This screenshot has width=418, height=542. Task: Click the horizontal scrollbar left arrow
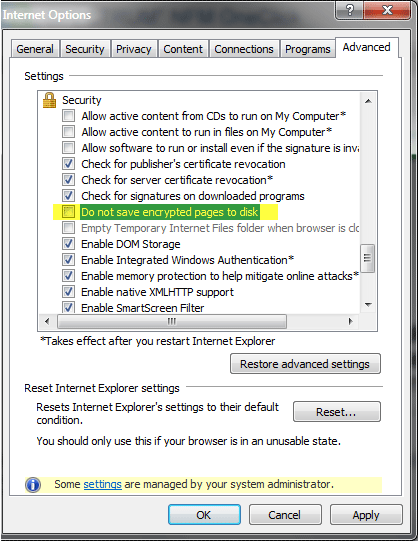pyautogui.click(x=47, y=321)
